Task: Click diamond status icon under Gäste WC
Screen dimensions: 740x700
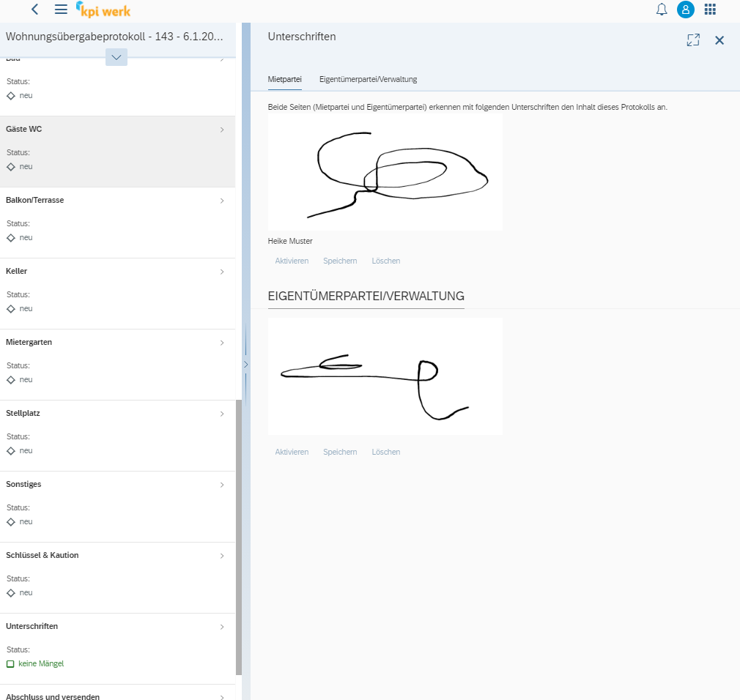Action: (x=11, y=167)
